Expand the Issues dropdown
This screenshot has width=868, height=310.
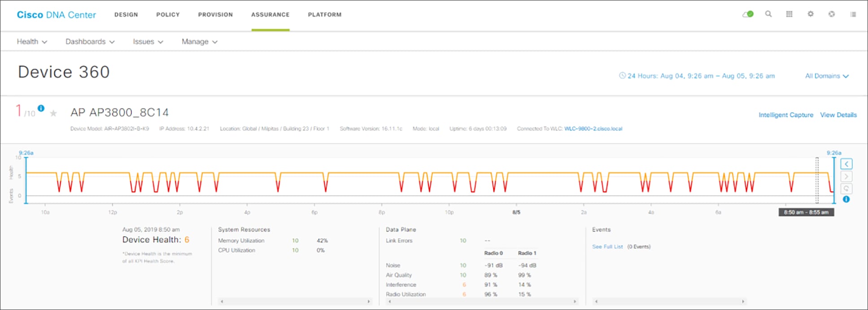pos(148,41)
